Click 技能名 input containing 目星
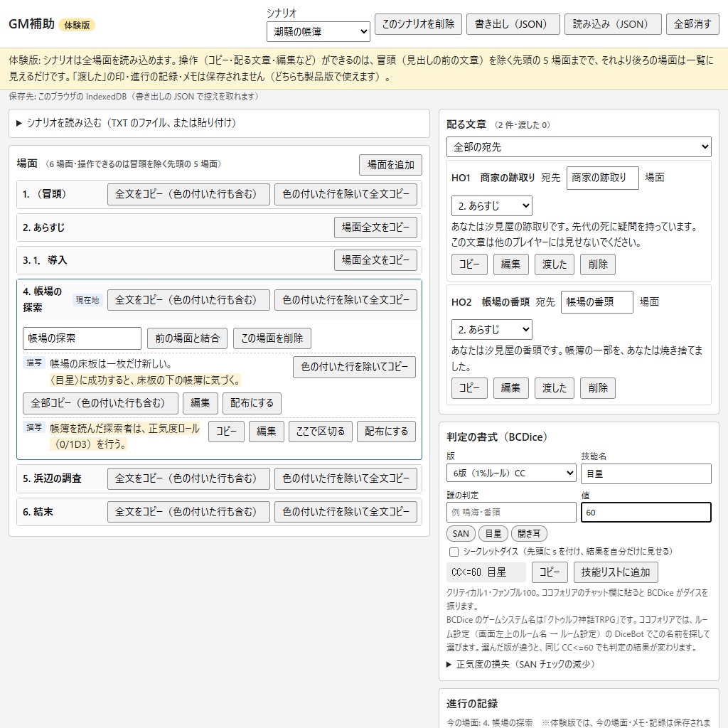 tap(646, 474)
